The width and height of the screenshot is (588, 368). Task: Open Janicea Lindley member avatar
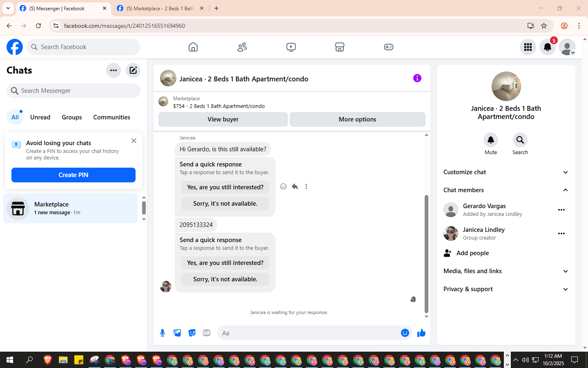[451, 233]
